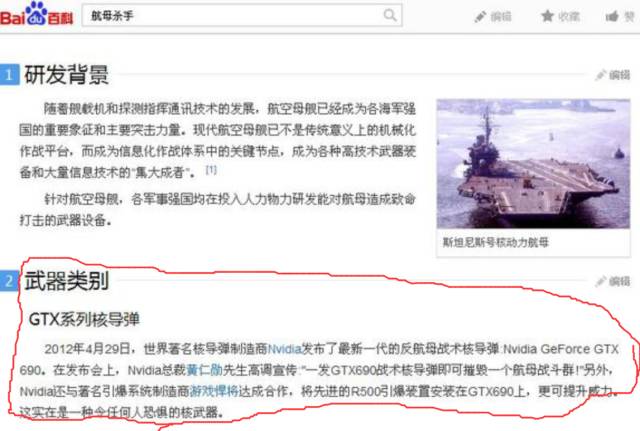The height and width of the screenshot is (431, 640).
Task: Click the 收藏 text label in top bar
Action: (569, 17)
